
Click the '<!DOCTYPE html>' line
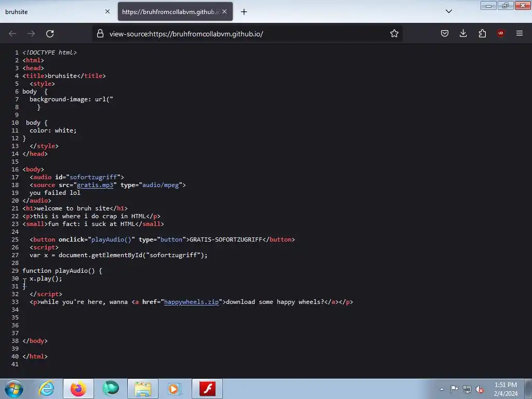click(49, 52)
